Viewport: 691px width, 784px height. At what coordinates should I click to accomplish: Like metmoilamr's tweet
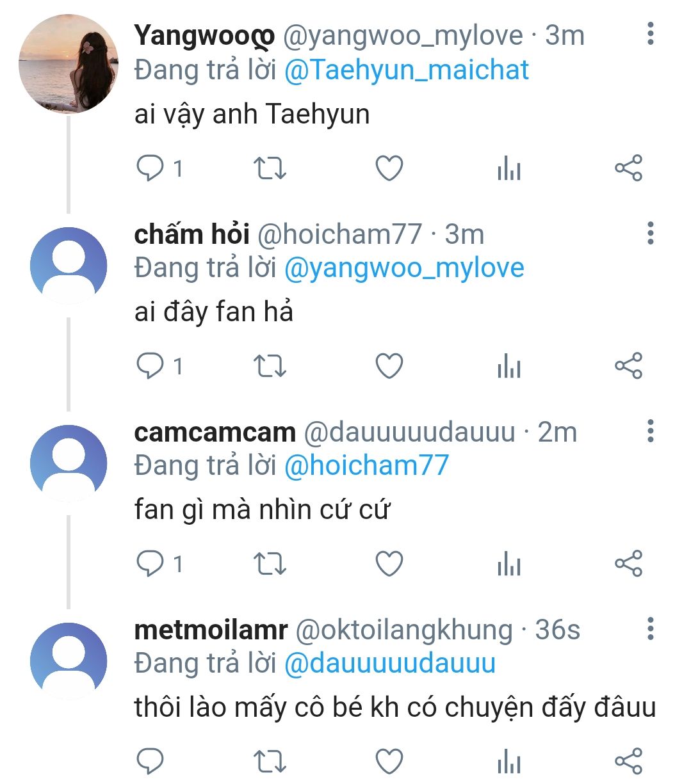click(x=389, y=762)
